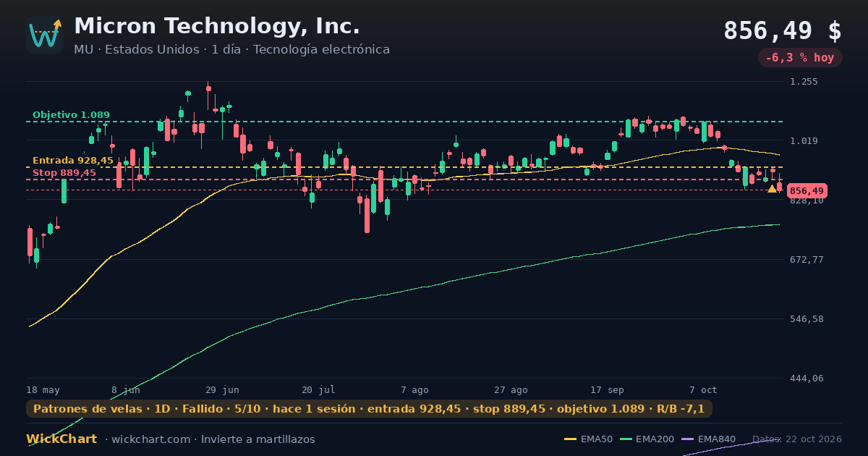
Task: Click the 1.255 price axis label
Action: tap(804, 82)
